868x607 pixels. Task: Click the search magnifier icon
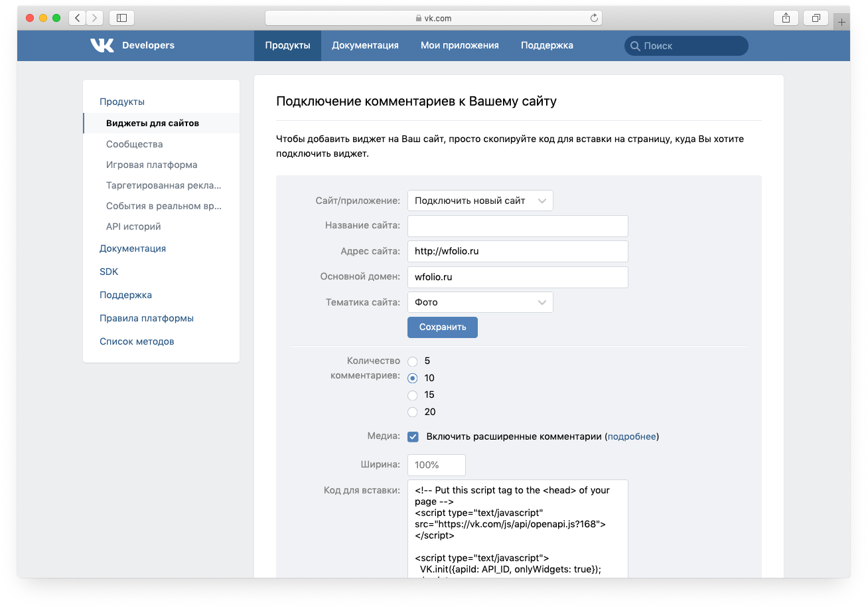[x=635, y=46]
